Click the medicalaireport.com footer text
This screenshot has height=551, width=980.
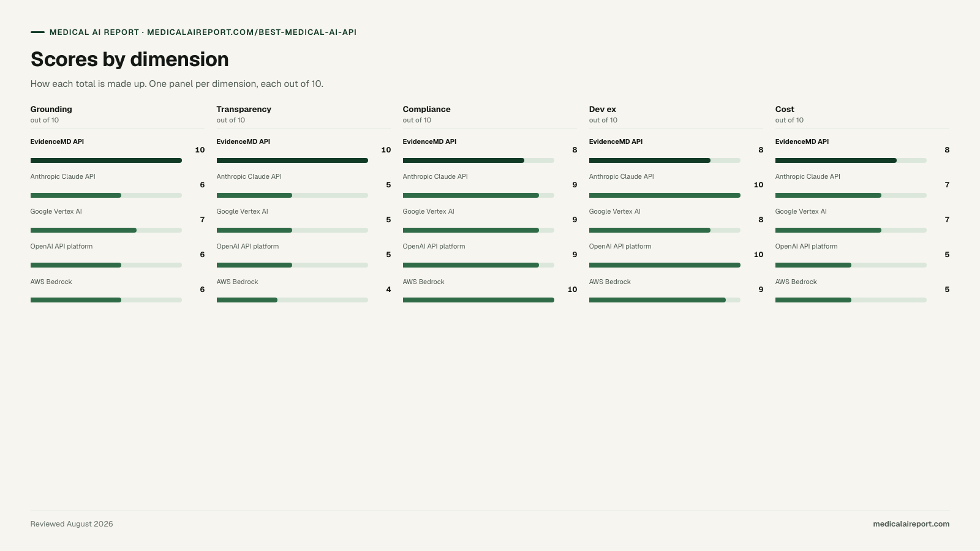911,524
